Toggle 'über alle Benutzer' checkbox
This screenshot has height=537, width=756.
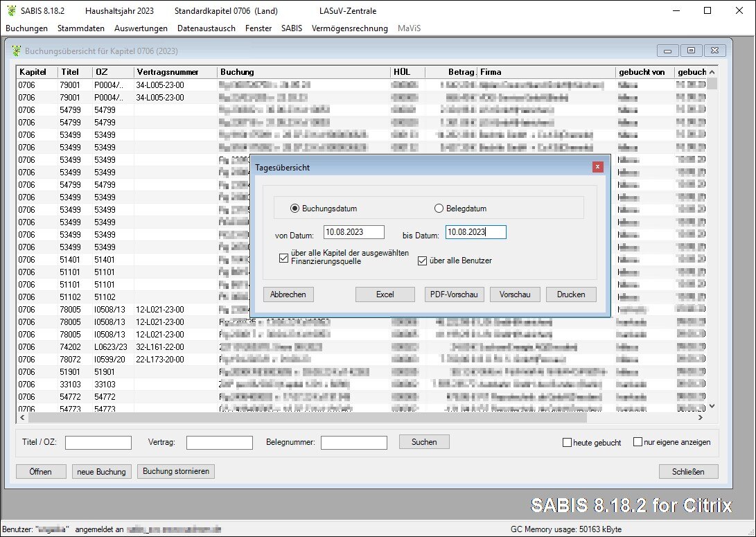[x=423, y=261]
